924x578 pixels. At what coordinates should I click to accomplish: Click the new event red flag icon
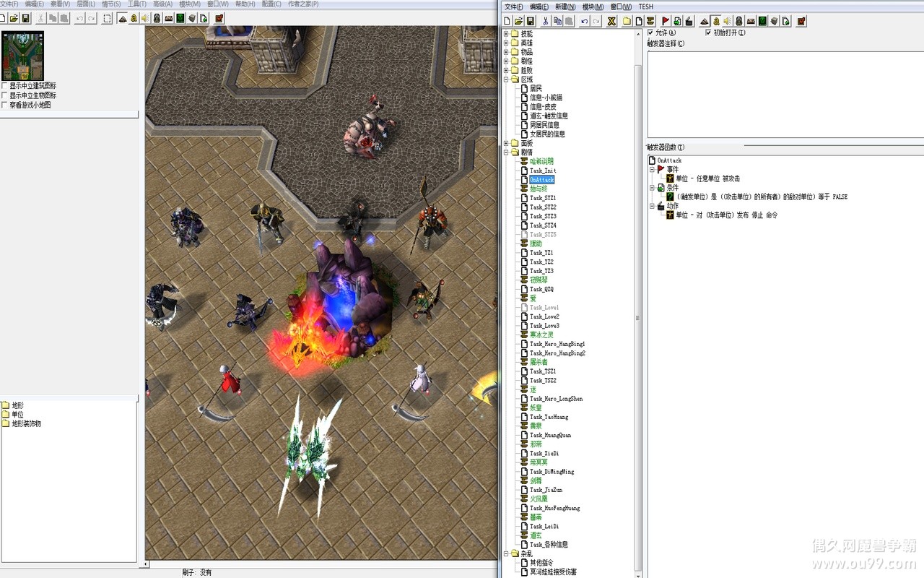tap(665, 21)
